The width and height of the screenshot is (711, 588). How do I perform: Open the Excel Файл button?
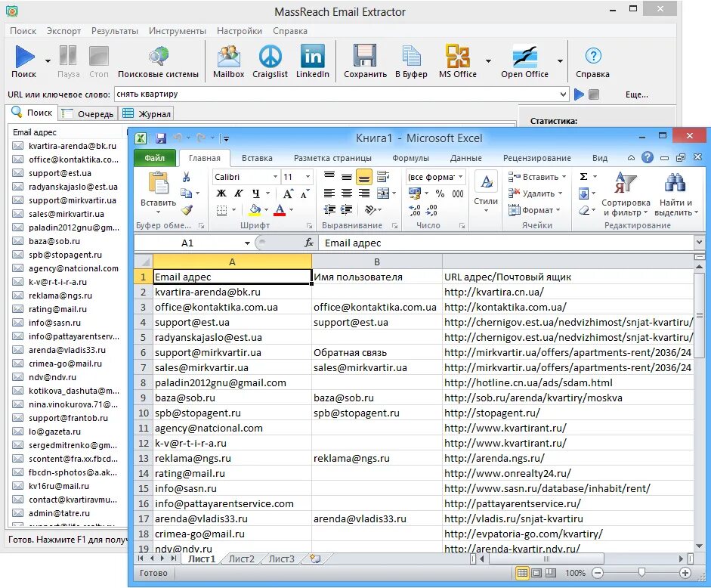155,158
